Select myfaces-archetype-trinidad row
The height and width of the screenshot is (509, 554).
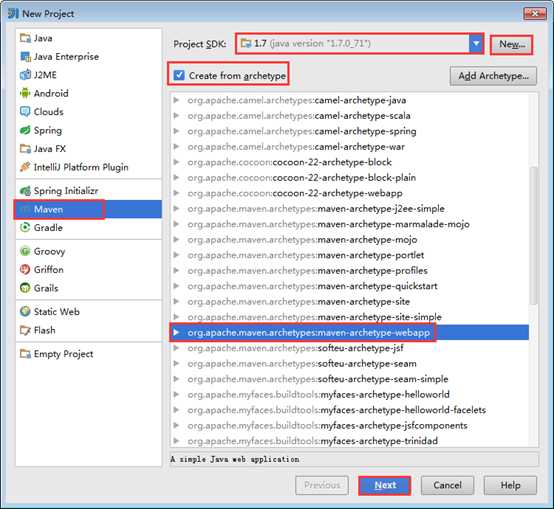[350, 441]
